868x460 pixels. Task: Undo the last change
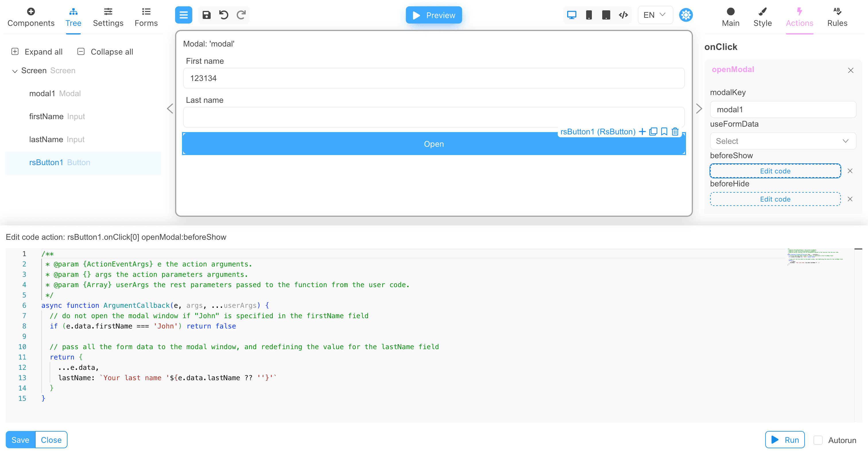click(x=223, y=15)
